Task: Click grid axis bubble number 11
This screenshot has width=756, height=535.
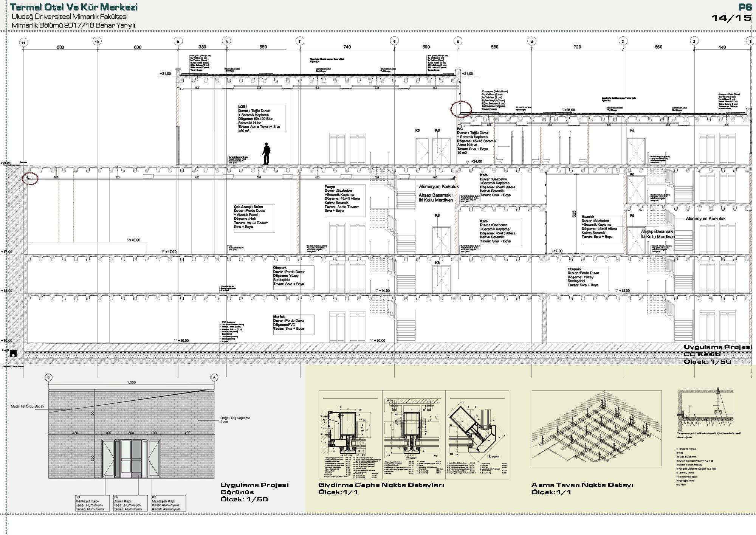Action: click(x=23, y=43)
